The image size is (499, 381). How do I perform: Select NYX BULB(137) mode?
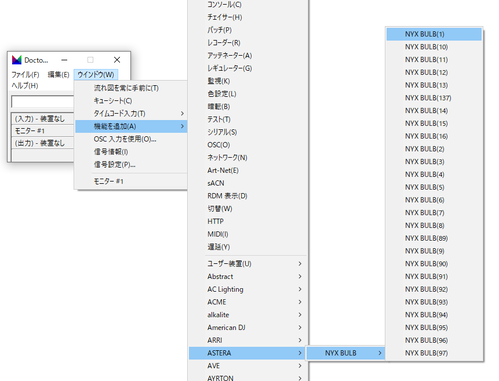click(434, 98)
